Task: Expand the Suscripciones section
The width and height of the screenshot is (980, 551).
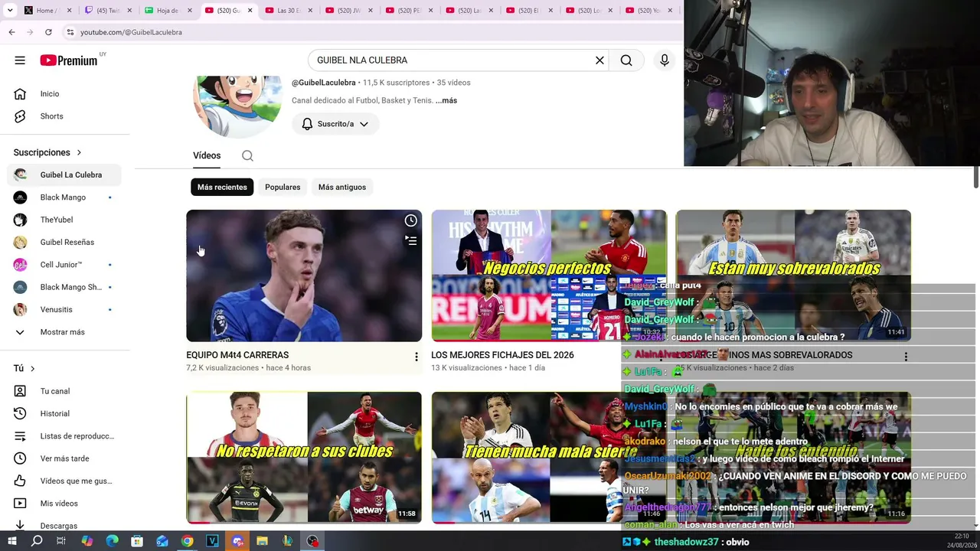Action: coord(47,152)
